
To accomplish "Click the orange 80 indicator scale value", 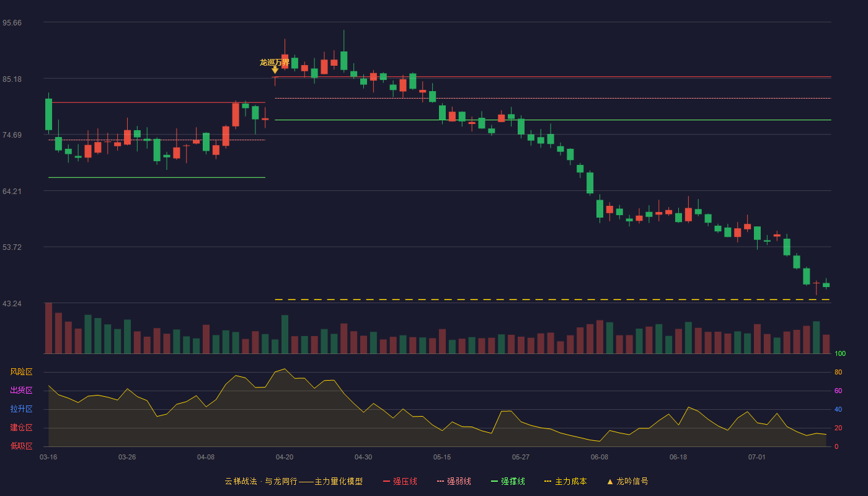I will (838, 372).
